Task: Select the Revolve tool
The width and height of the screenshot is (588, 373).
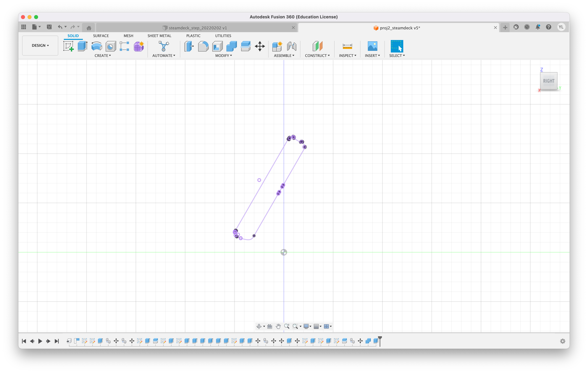Action: pyautogui.click(x=97, y=46)
